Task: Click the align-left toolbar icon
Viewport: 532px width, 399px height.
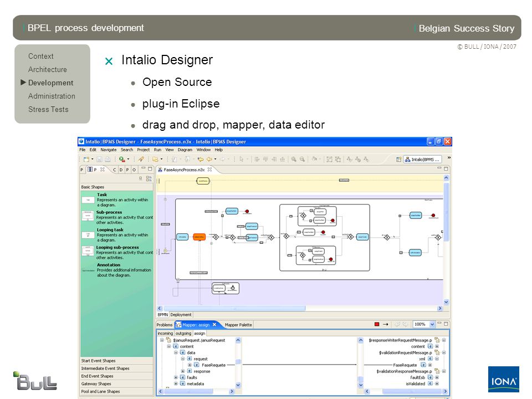Action: 257,159
